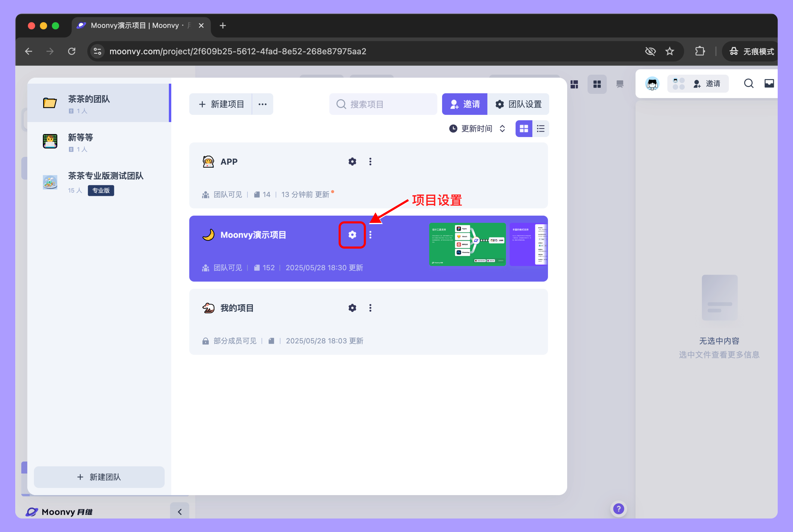The image size is (793, 532).
Task: Toggle the background four-square grid view
Action: pos(597,84)
